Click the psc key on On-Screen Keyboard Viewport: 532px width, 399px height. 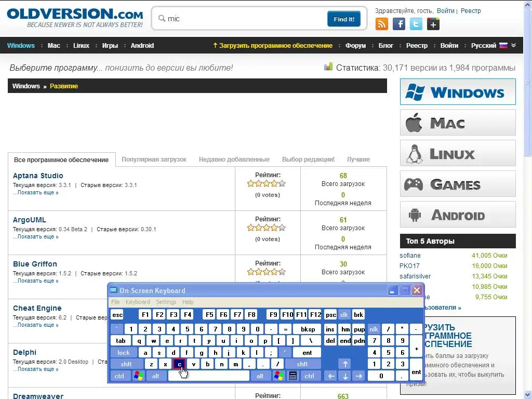[x=331, y=315]
